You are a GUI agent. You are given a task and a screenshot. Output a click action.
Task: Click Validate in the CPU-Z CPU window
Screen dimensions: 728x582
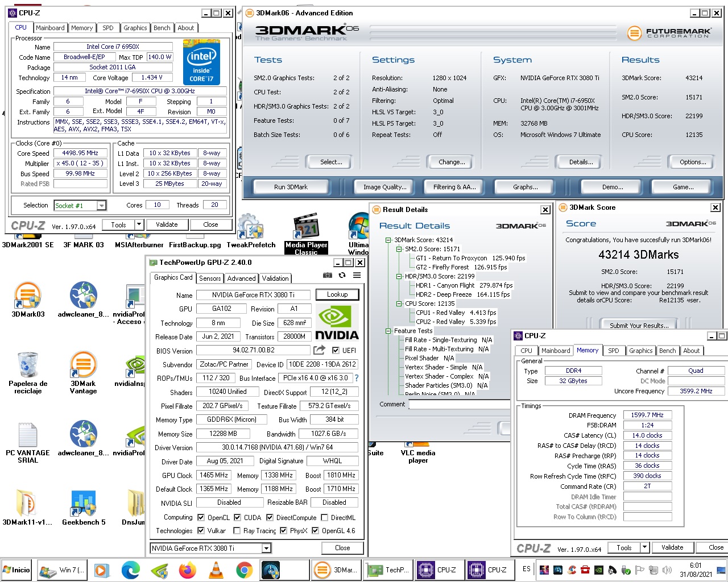click(167, 225)
